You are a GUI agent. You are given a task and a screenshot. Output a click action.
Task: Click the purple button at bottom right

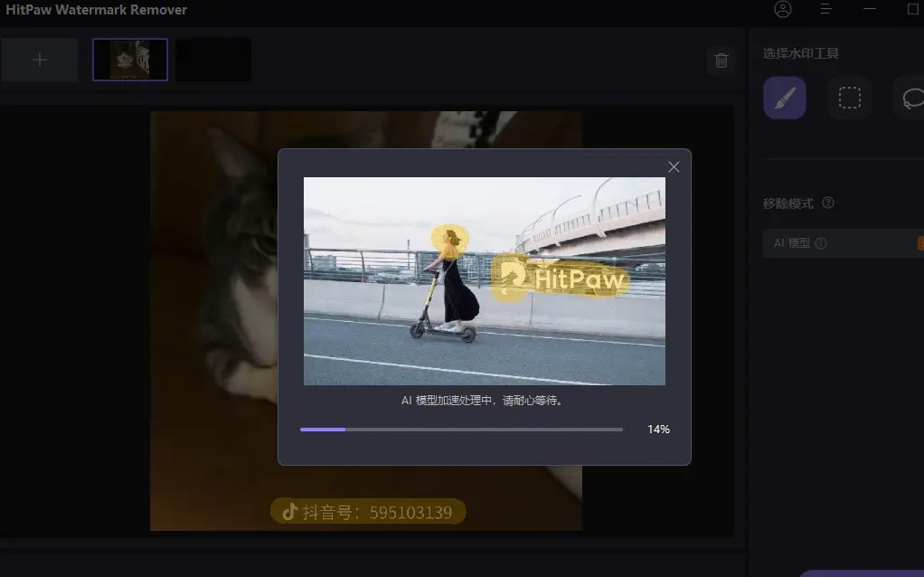click(868, 572)
